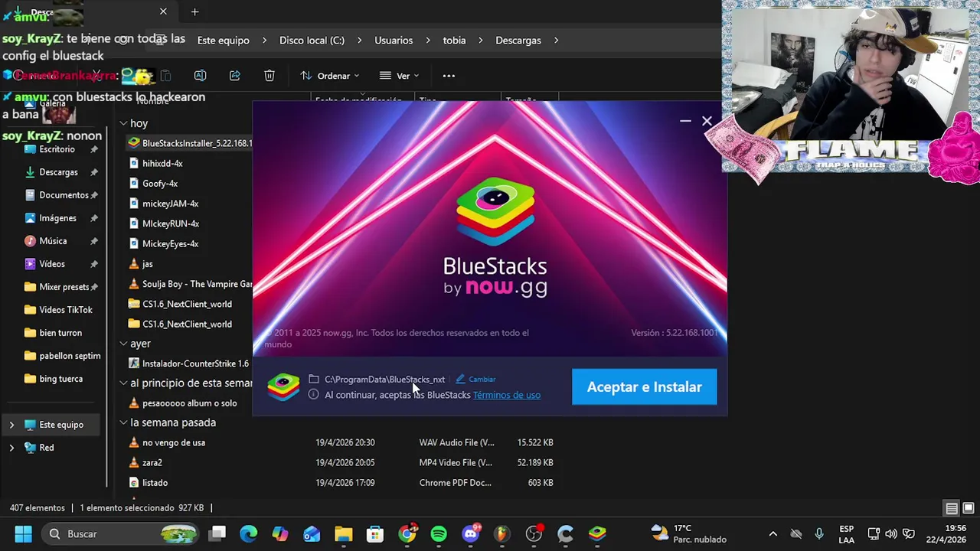Viewport: 980px width, 551px height.
Task: Open Escritorio in the navigation pane
Action: click(x=57, y=149)
